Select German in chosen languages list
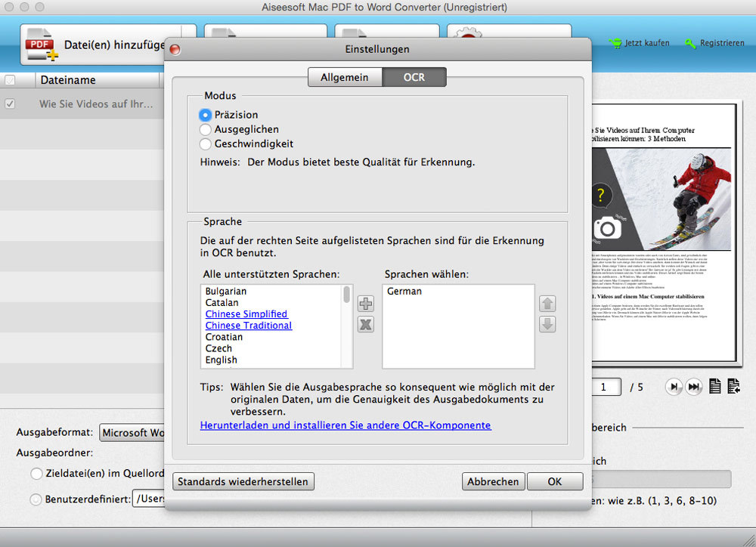This screenshot has width=756, height=547. (x=404, y=291)
